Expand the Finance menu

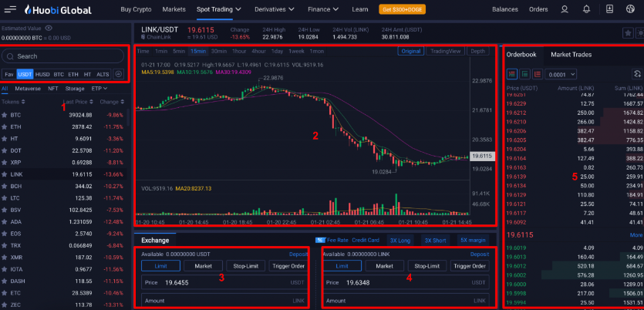point(323,9)
